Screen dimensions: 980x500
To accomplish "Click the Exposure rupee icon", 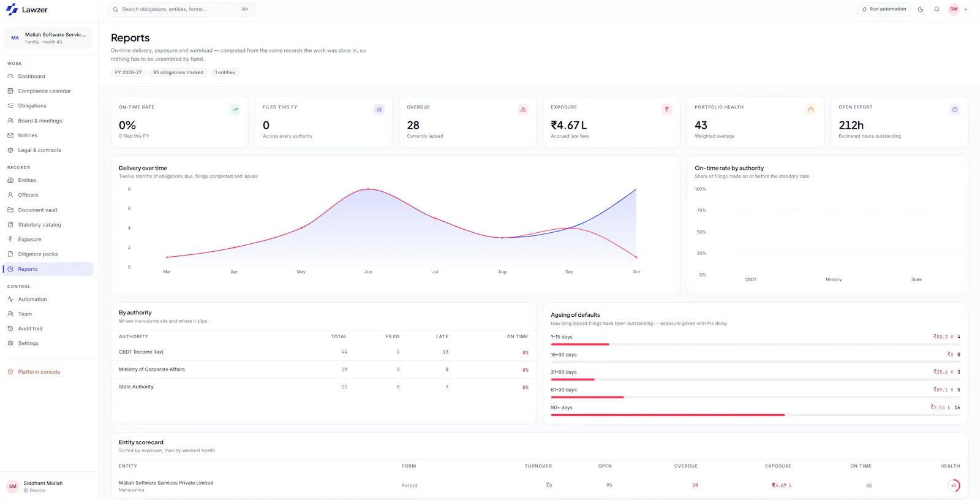I will coord(10,240).
